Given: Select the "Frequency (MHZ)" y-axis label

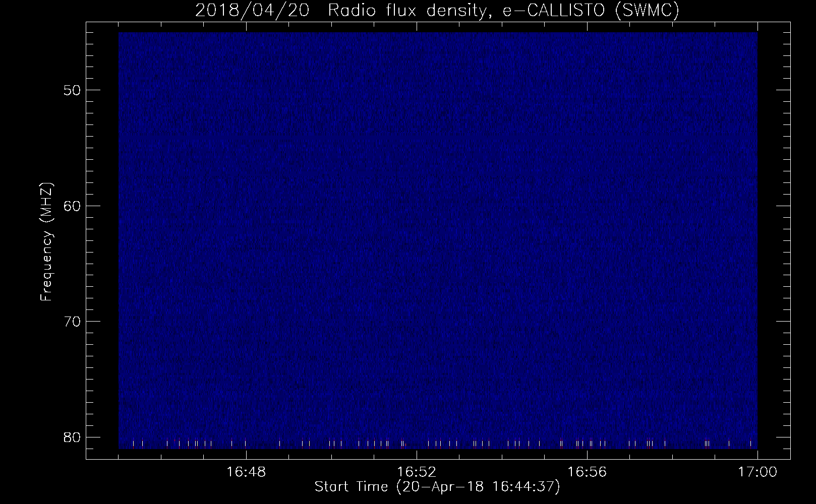Looking at the screenshot, I should 46,242.
